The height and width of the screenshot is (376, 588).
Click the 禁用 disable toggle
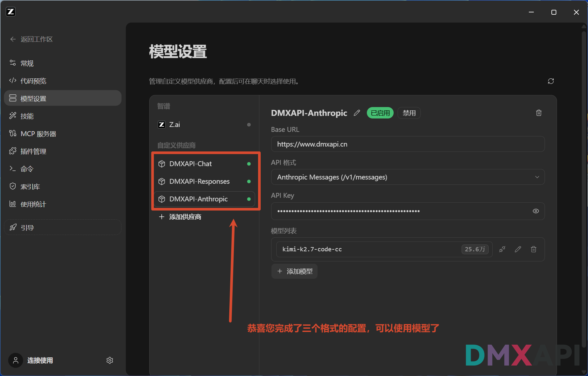pos(409,113)
